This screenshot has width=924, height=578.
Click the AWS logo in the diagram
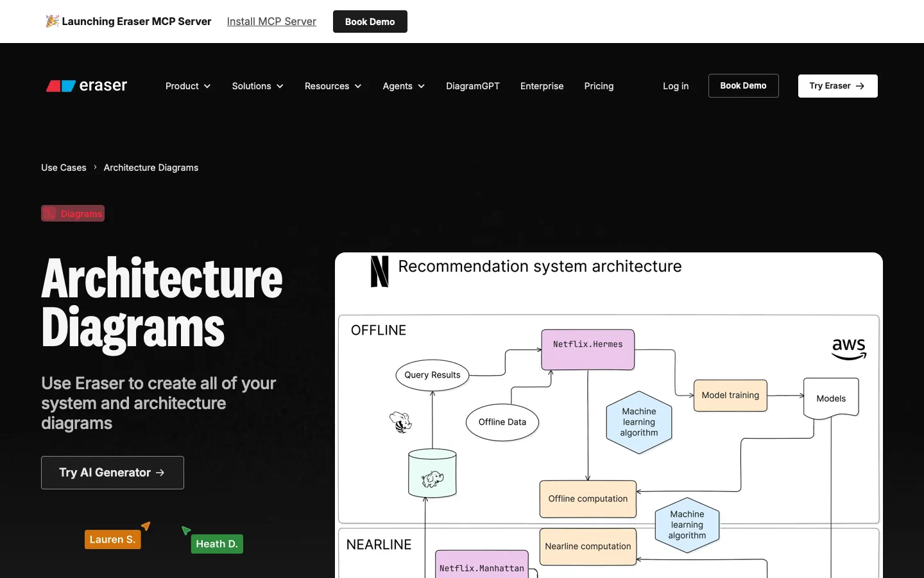[x=849, y=349]
